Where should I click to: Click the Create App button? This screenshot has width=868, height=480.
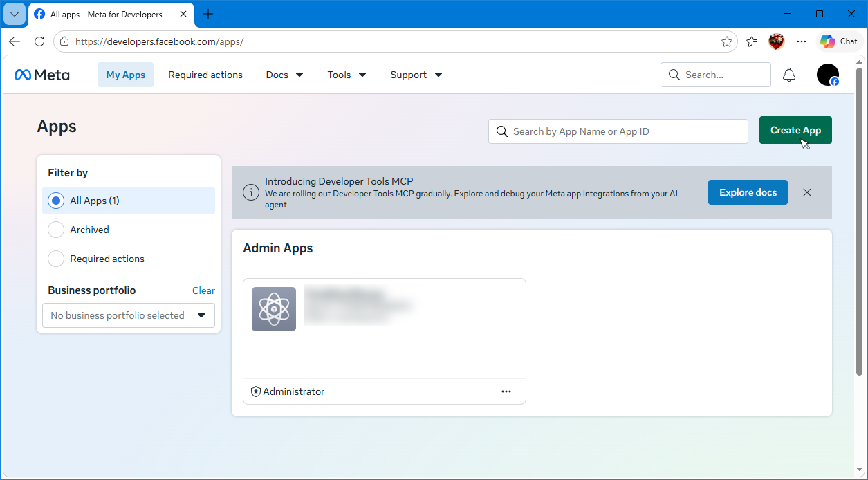pyautogui.click(x=795, y=130)
